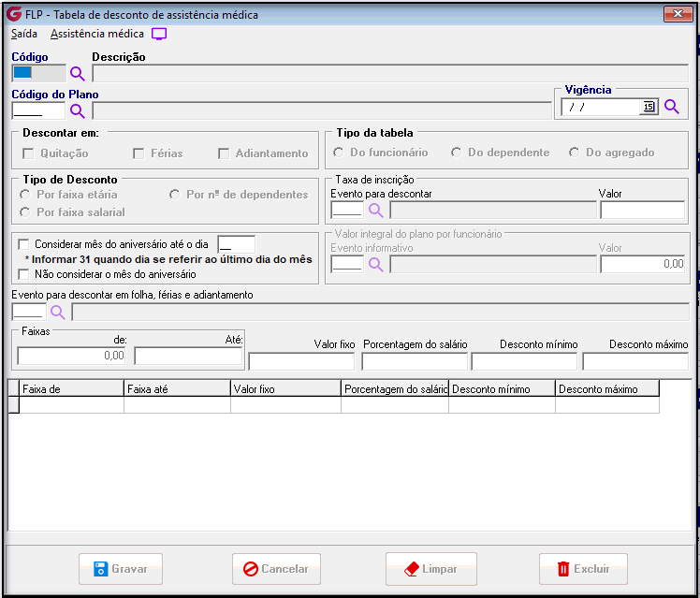Click the Evento informativo search magnifier

[376, 265]
